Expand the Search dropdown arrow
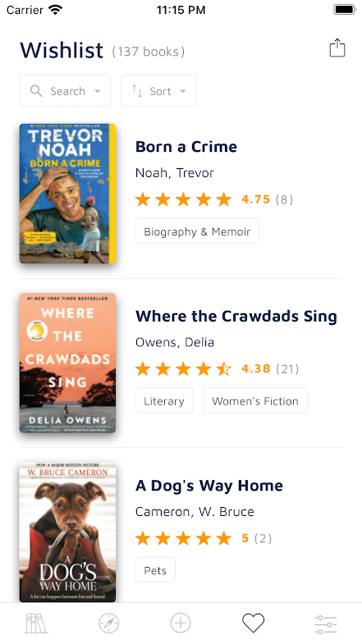The width and height of the screenshot is (362, 644). [98, 91]
